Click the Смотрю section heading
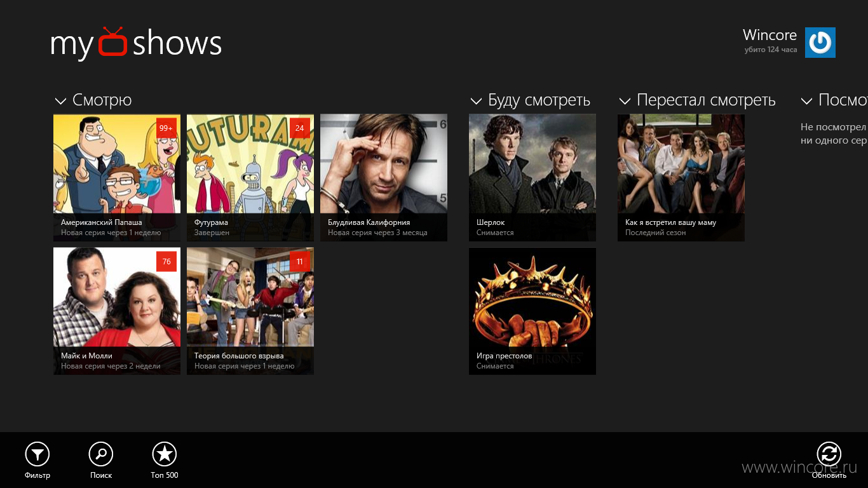 click(102, 100)
